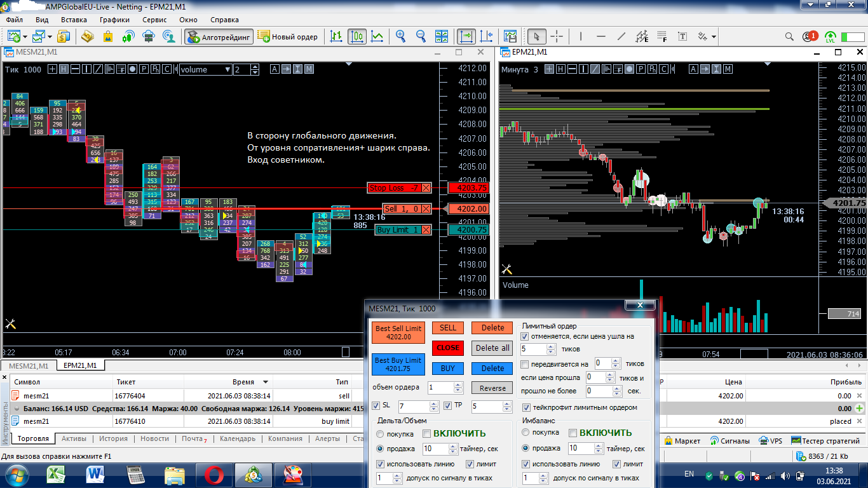Open the search magnifier in the toolbar

tap(789, 36)
